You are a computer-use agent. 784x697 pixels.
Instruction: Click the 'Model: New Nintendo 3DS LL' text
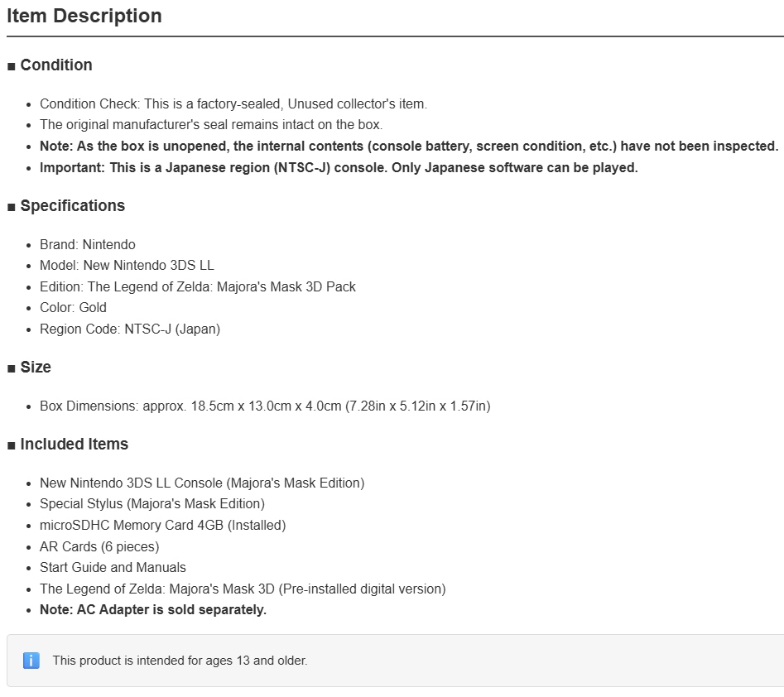(127, 266)
